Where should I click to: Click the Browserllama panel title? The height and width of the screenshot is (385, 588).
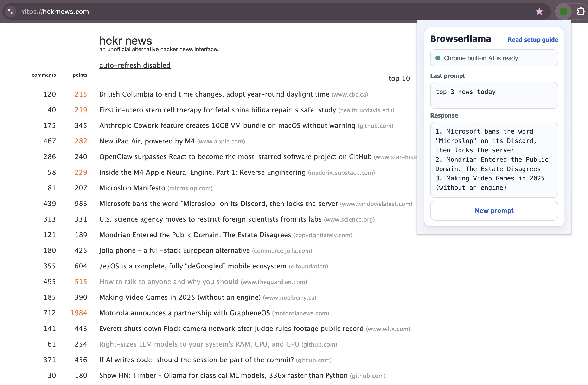click(460, 38)
